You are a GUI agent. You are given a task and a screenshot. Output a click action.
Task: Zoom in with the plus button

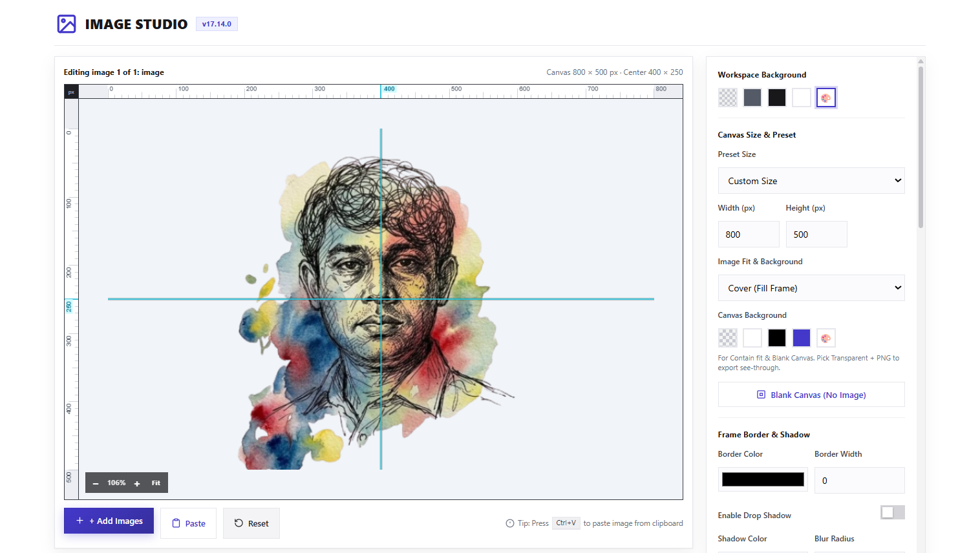point(137,483)
